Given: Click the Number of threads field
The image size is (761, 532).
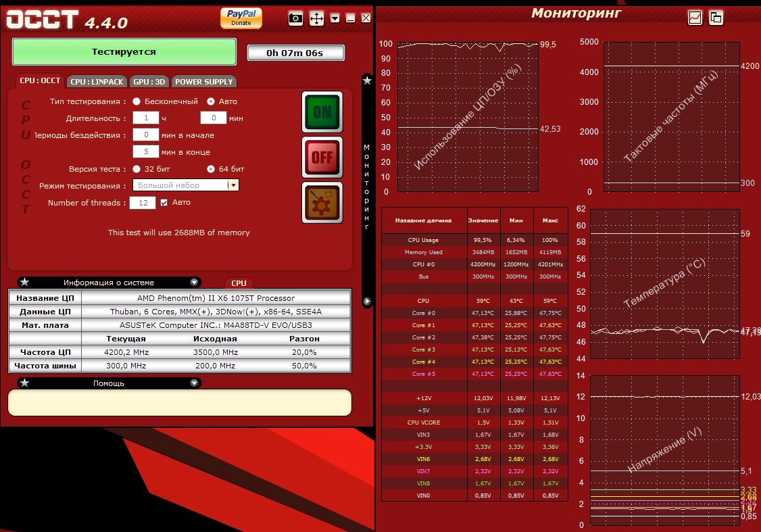Looking at the screenshot, I should pos(143,203).
